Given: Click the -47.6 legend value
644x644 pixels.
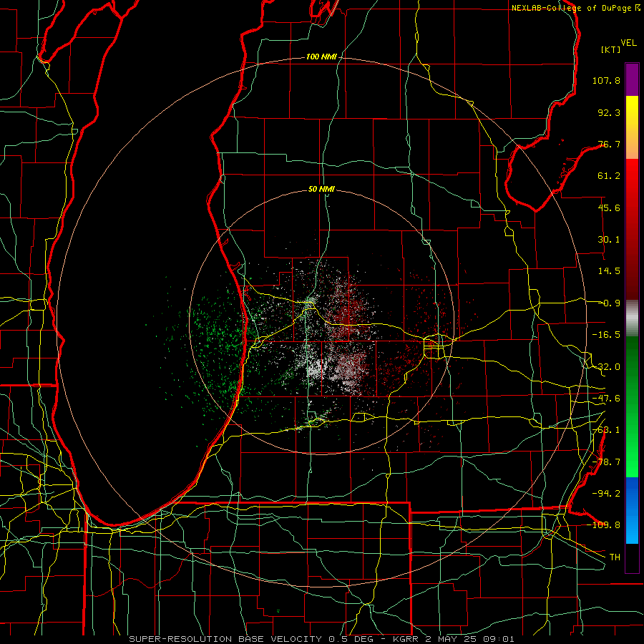Looking at the screenshot, I should click(606, 399).
